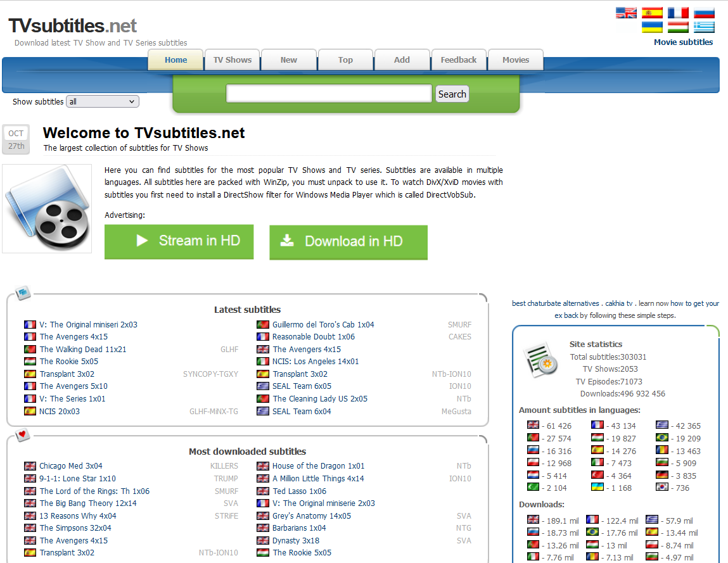728x563 pixels.
Task: Follow the cakhia tv link
Action: point(618,303)
